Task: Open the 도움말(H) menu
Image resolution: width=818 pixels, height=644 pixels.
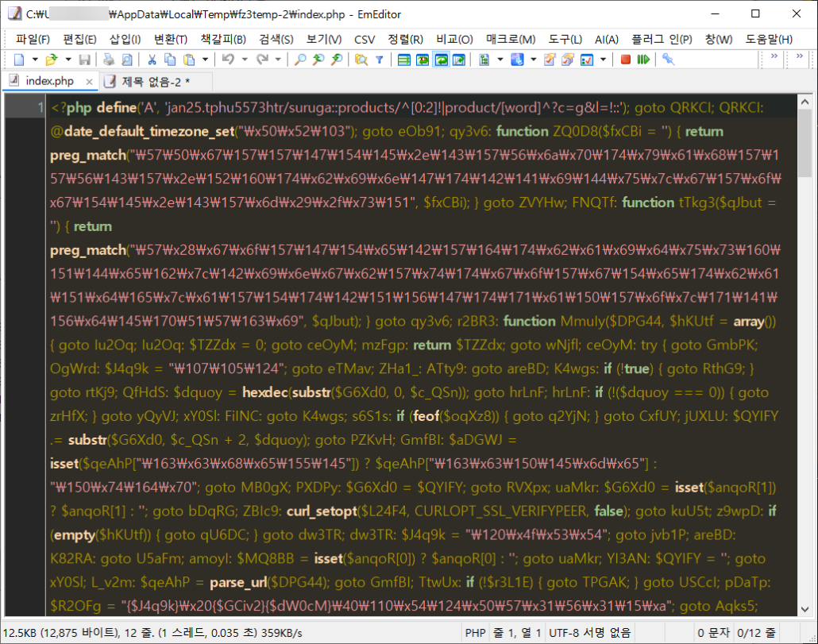Action: [x=769, y=39]
